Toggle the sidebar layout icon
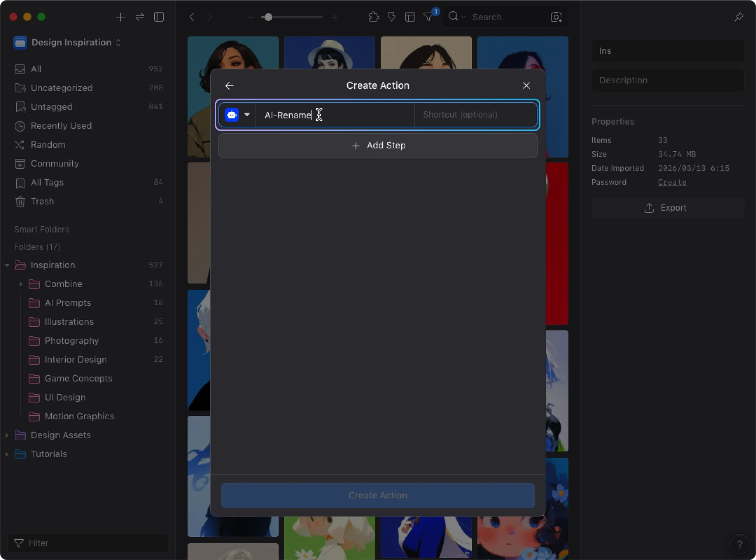This screenshot has width=756, height=560. (159, 17)
